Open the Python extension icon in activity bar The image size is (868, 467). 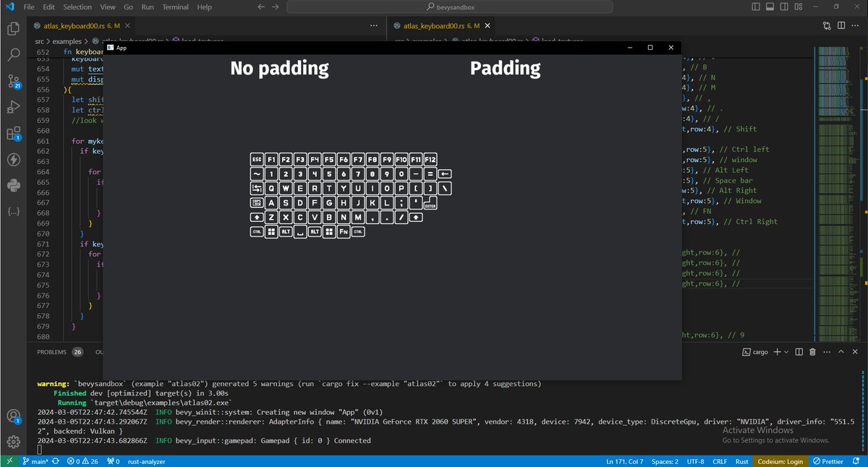tap(13, 186)
